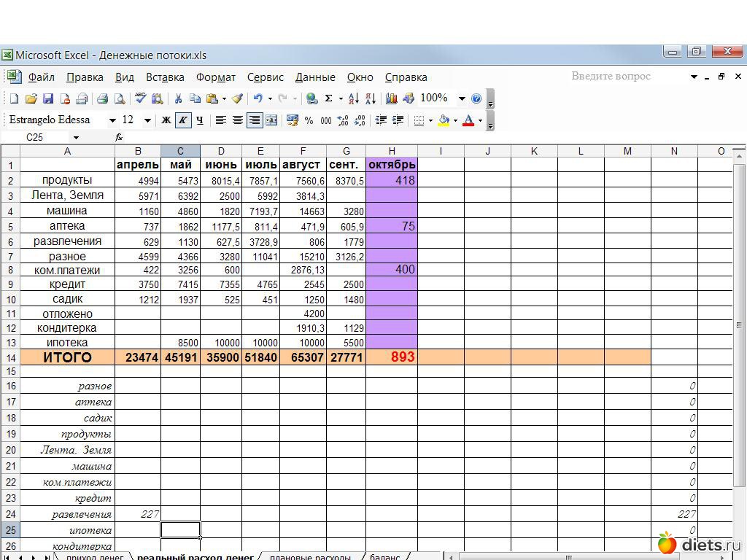This screenshot has height=560, width=747.
Task: Click the Введите вопрос help box
Action: tap(626, 76)
